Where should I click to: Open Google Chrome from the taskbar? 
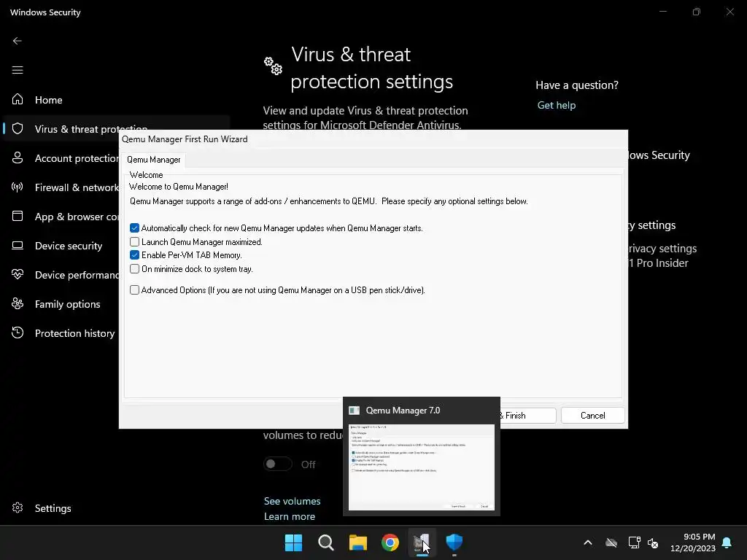(390, 542)
